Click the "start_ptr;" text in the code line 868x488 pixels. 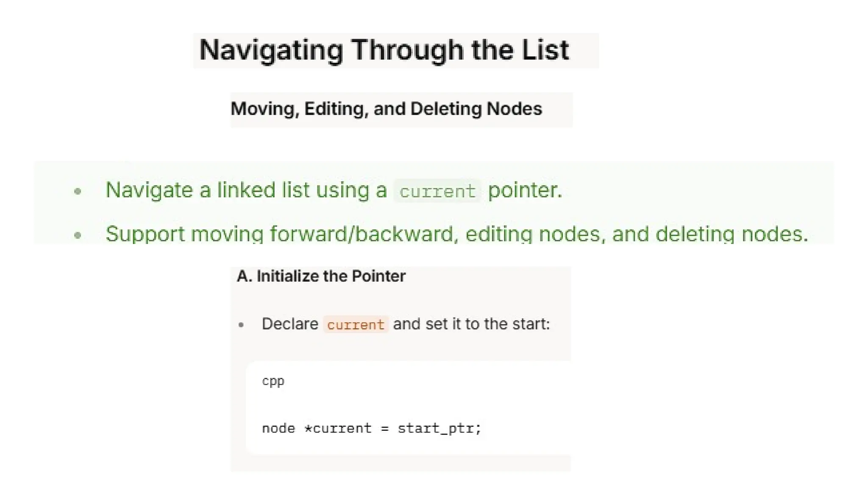point(440,428)
